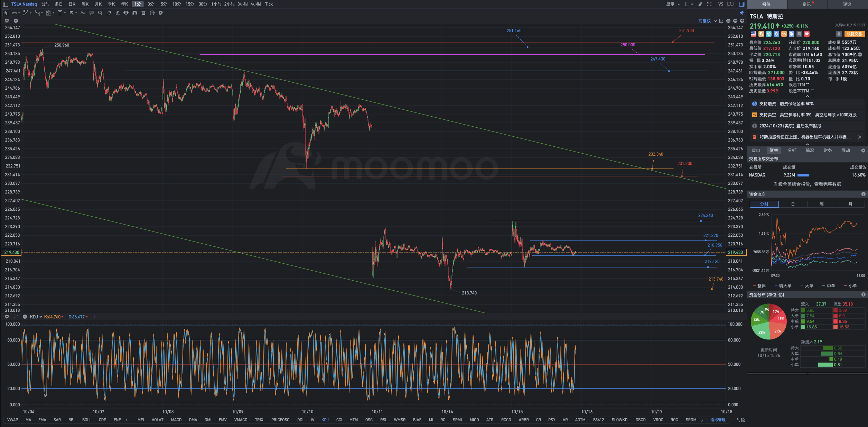
Task: Switch to the 分析 analysis tab
Action: tap(792, 151)
